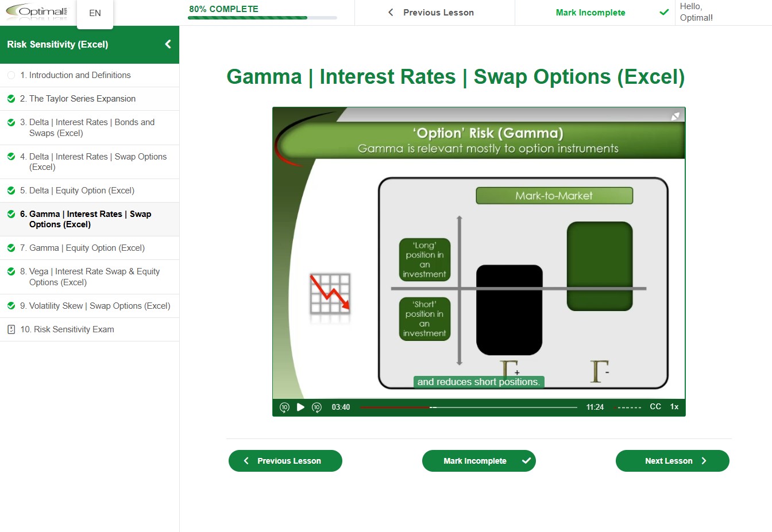This screenshot has height=532, width=772.
Task: Toggle closed captions with CC button
Action: coord(655,406)
